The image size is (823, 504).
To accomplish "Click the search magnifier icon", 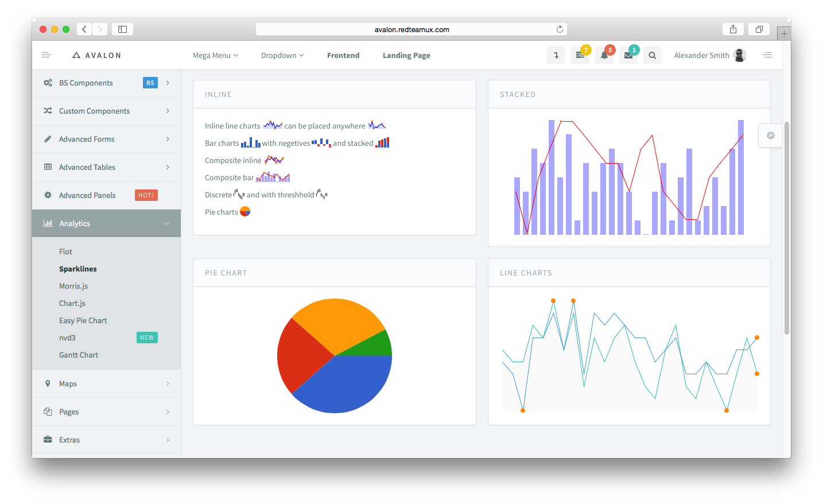I will 653,55.
